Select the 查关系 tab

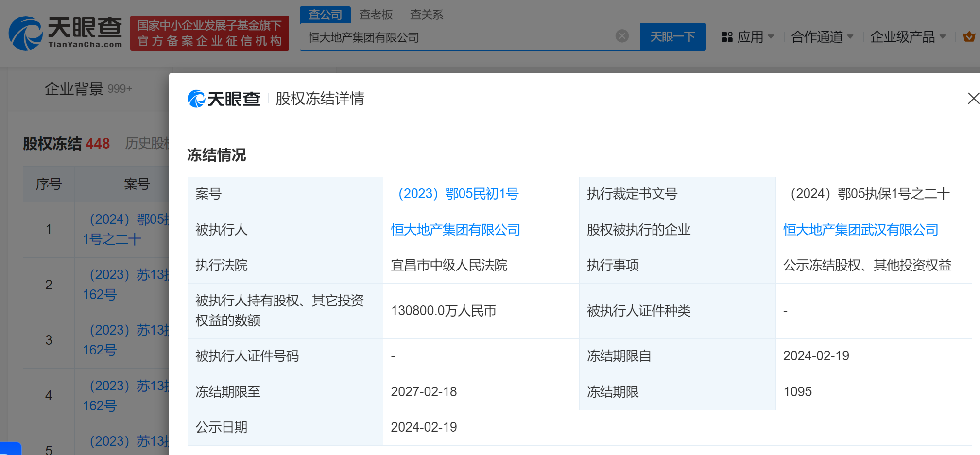point(426,15)
